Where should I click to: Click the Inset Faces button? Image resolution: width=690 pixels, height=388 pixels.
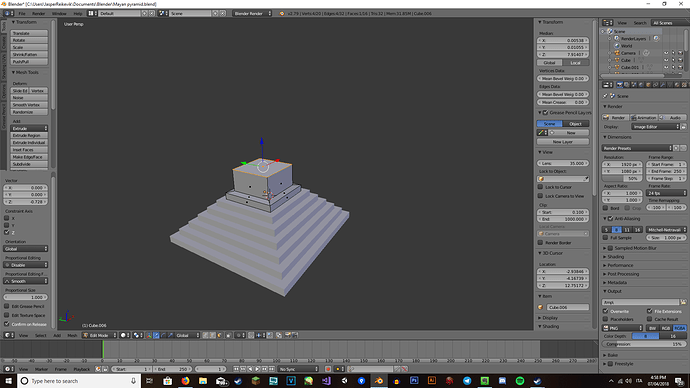(x=29, y=150)
